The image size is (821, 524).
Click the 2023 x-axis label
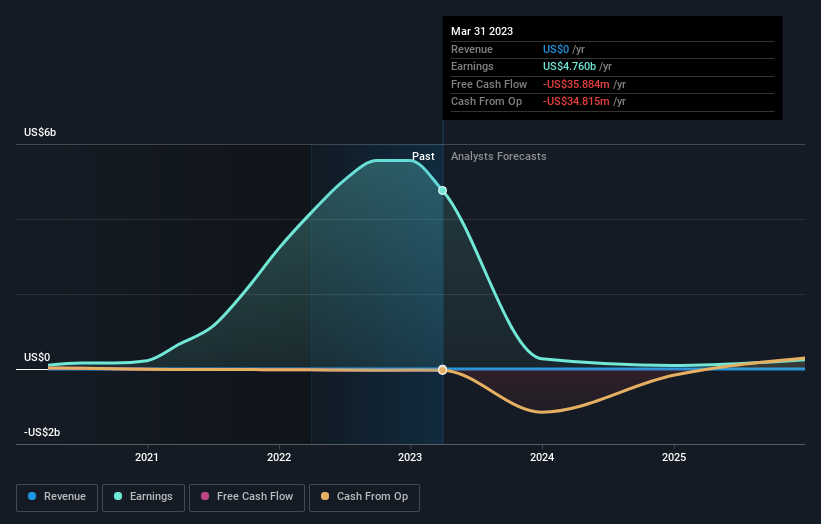[x=410, y=458]
